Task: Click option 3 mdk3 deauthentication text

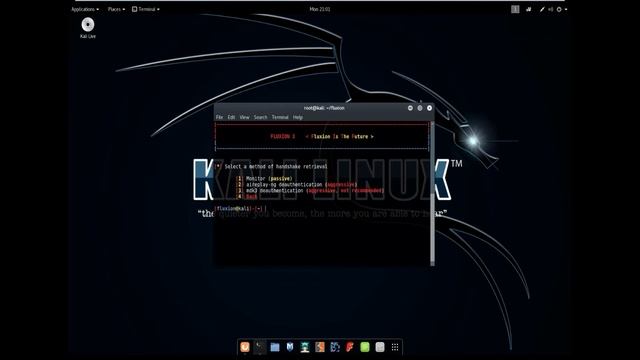Action: 315,191
